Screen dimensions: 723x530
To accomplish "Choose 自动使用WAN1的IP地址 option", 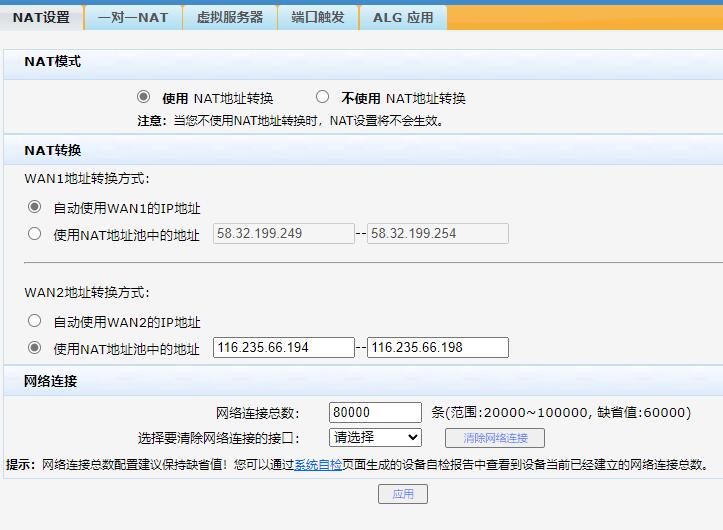I will click(34, 207).
